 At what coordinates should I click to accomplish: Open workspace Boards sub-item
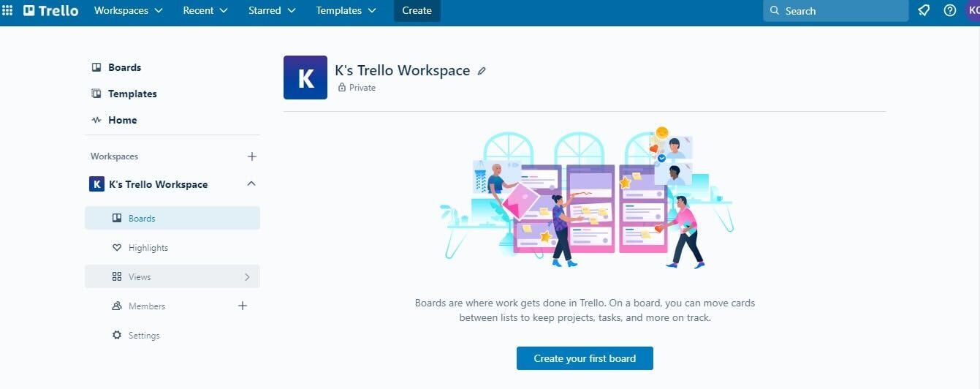click(x=172, y=218)
